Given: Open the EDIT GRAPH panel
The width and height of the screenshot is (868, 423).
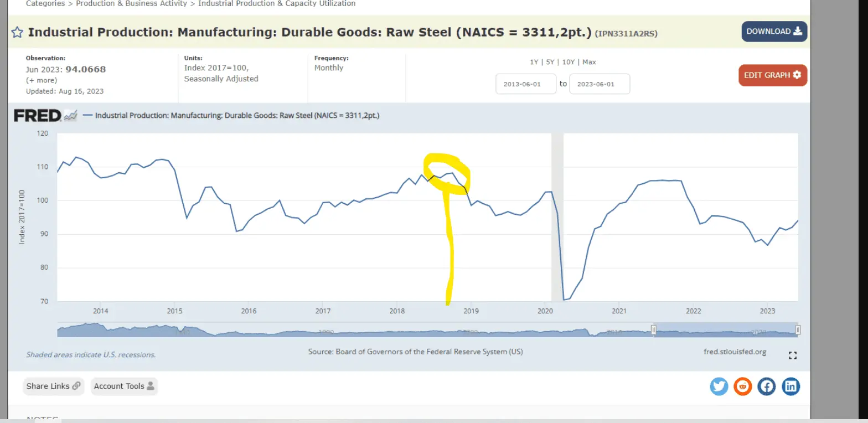Looking at the screenshot, I should (772, 75).
